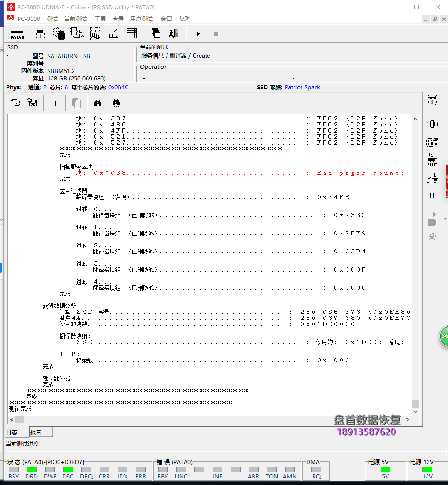Image resolution: width=448 pixels, height=485 pixels.
Task: Click the binoculars find icon
Action: (98, 103)
